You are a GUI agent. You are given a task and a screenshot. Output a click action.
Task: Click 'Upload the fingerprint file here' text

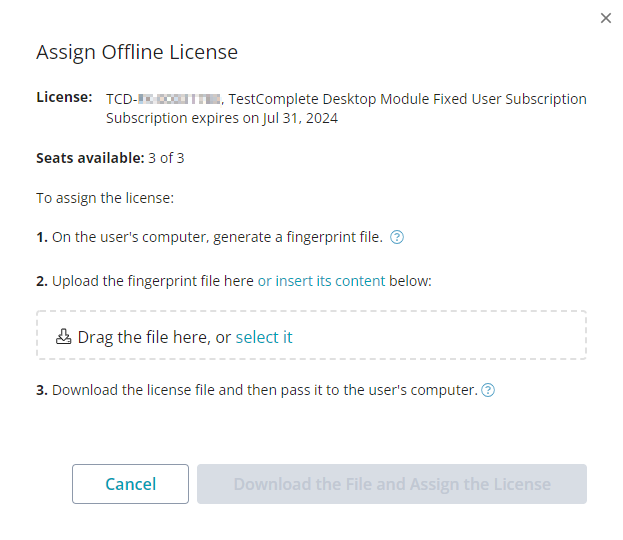tap(153, 281)
